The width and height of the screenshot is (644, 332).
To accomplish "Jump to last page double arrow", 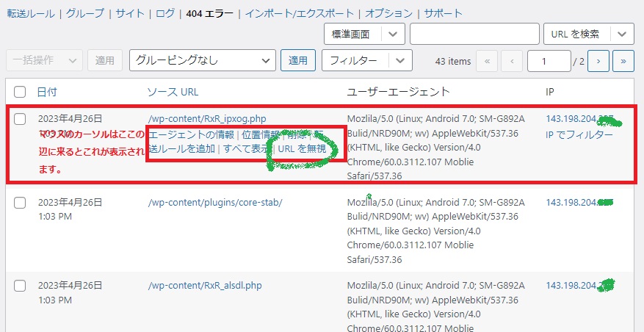I will point(623,61).
